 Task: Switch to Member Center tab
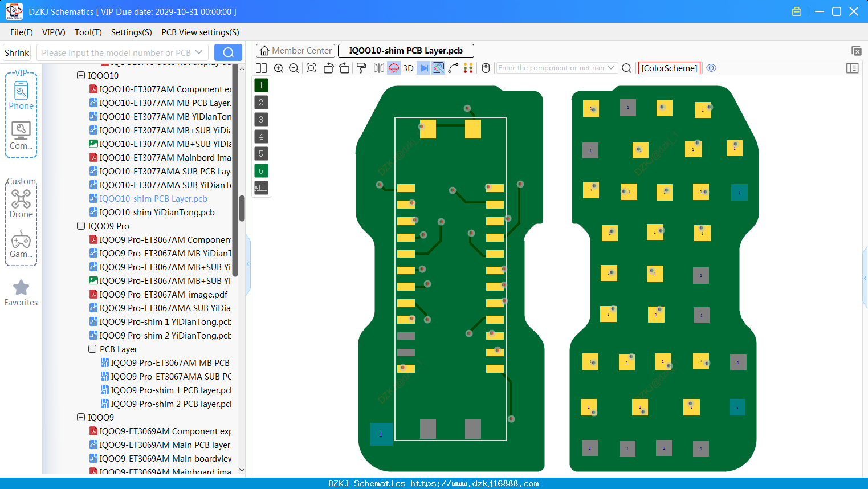[x=295, y=51]
